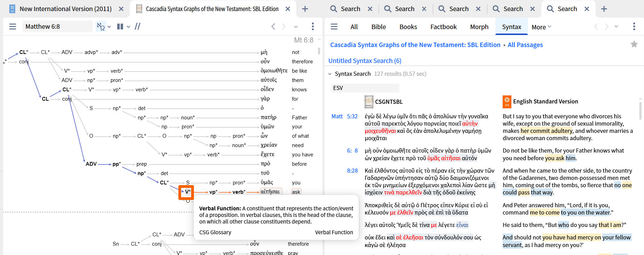Open the 8:28 result reference
Image resolution: width=644 pixels, height=255 pixels.
(352, 171)
